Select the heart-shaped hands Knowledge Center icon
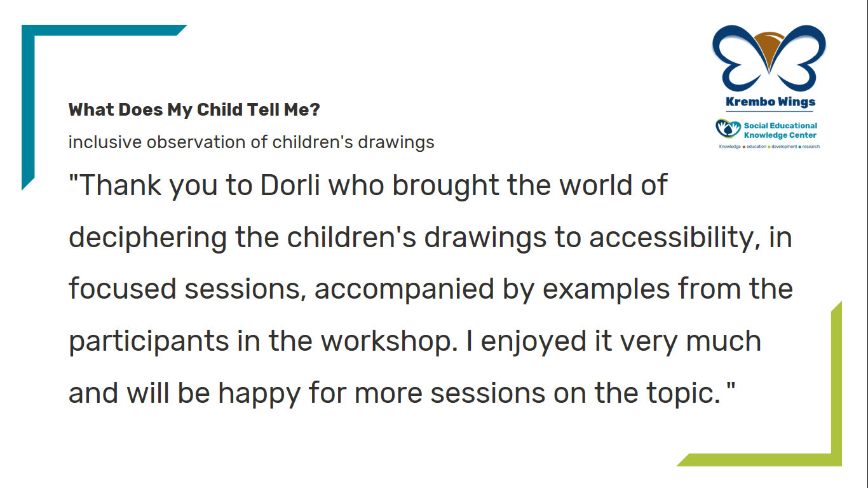The image size is (868, 488). 728,128
